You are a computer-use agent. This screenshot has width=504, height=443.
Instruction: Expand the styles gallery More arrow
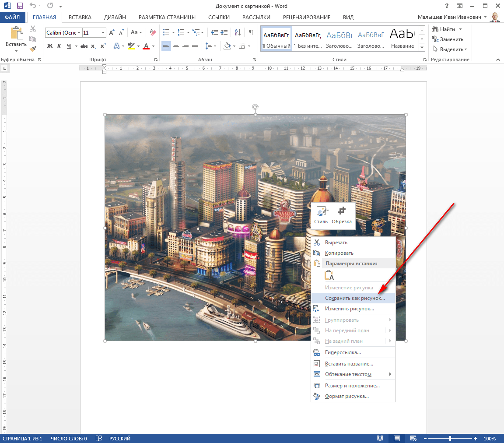coord(422,47)
